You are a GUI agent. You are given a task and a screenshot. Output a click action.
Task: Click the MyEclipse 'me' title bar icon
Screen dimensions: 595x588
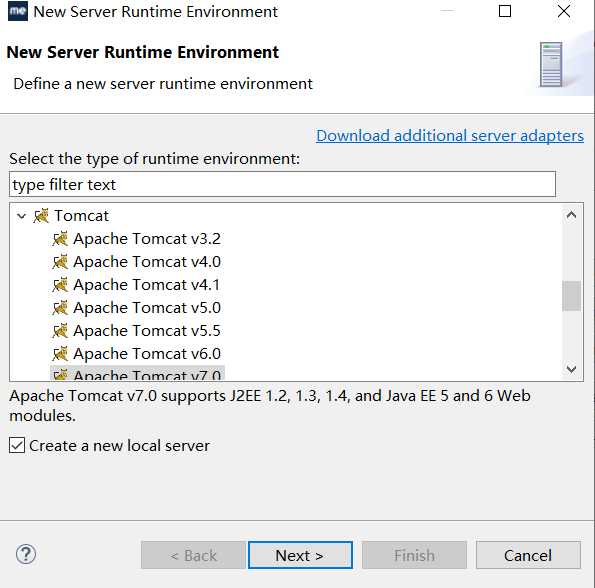(x=17, y=11)
